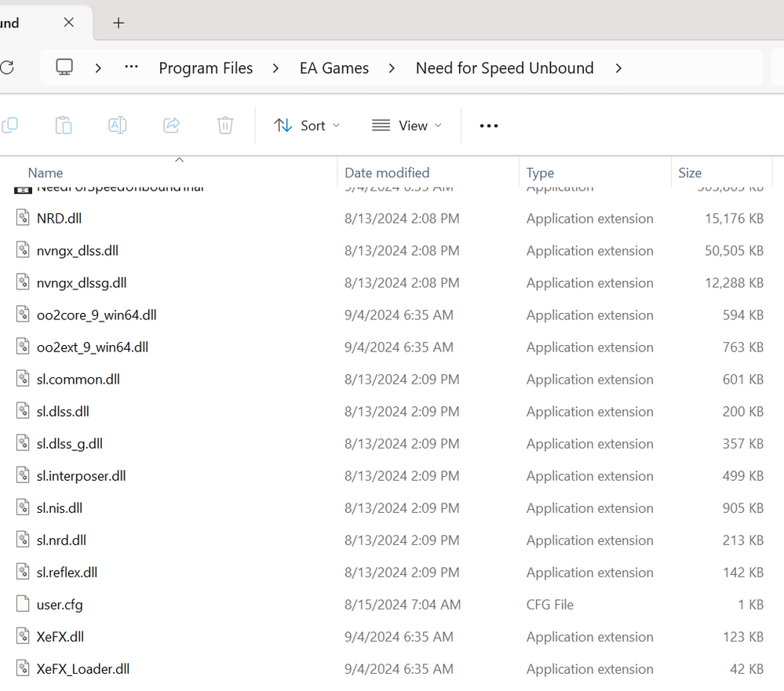Go to Program Files in the breadcrumb
This screenshot has height=691, width=784.
tap(206, 68)
